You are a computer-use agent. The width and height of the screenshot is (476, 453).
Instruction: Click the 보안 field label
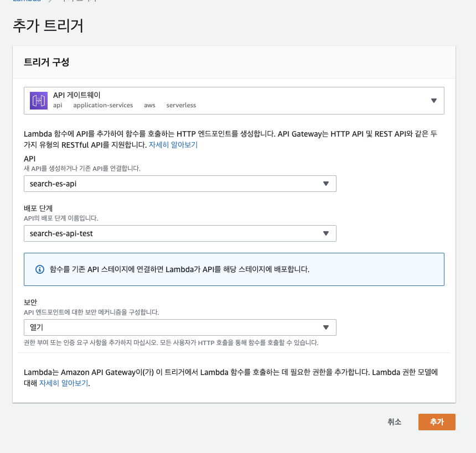pyautogui.click(x=30, y=302)
